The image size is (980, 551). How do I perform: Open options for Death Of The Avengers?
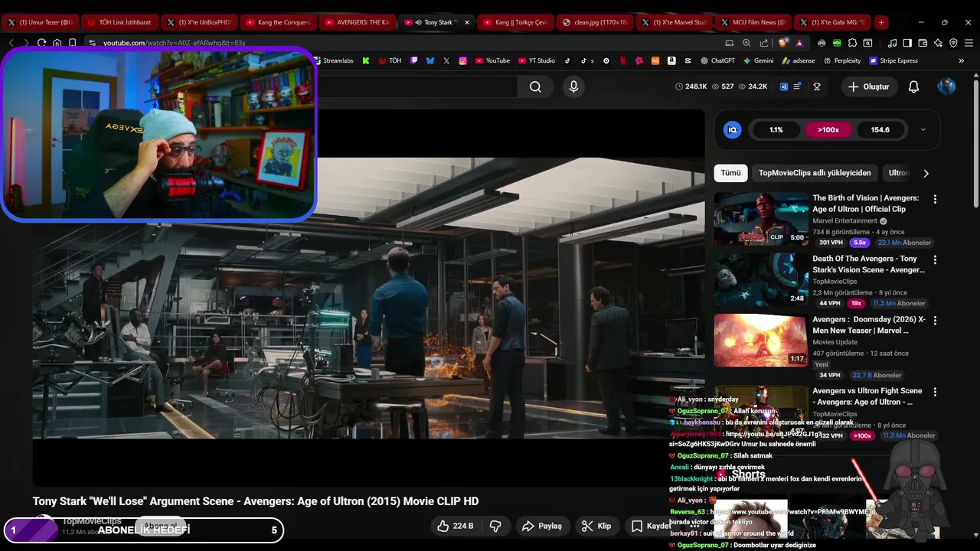pyautogui.click(x=935, y=260)
